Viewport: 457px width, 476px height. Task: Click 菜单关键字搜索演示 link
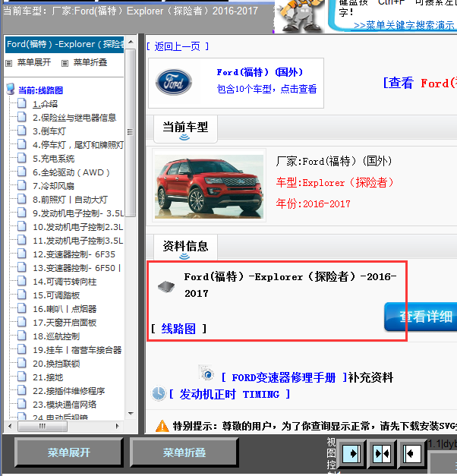coord(405,25)
